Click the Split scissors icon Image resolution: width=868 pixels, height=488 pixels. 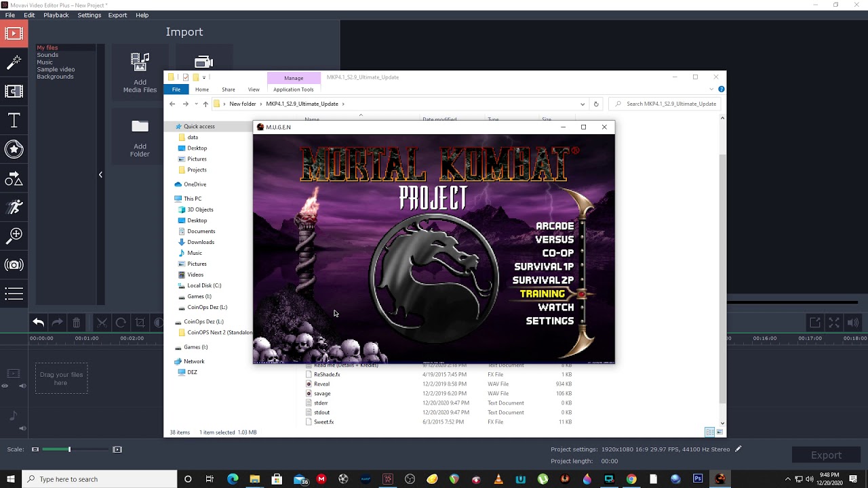pos(102,323)
